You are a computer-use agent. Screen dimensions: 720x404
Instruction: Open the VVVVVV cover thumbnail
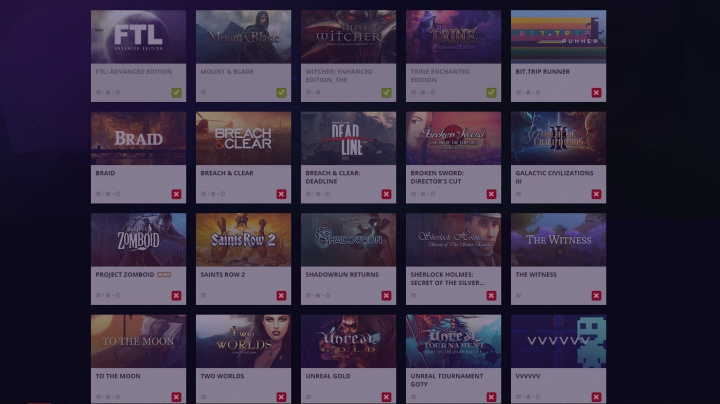[558, 341]
